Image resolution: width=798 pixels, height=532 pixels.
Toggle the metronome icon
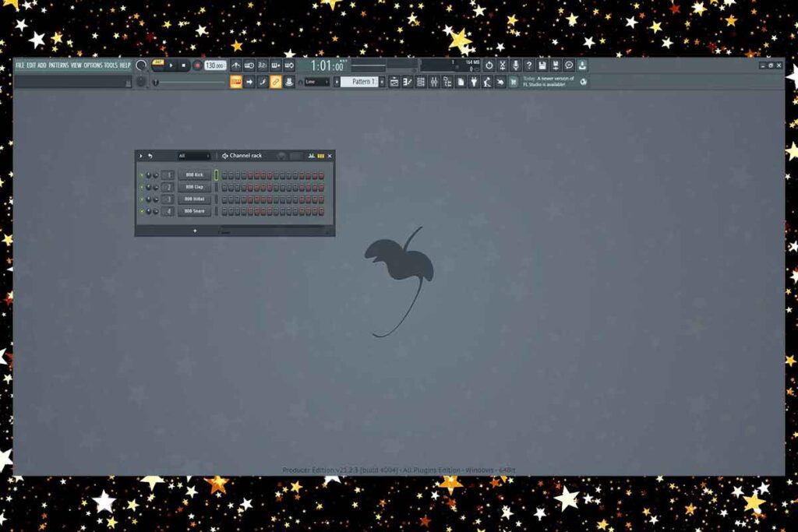tap(235, 65)
